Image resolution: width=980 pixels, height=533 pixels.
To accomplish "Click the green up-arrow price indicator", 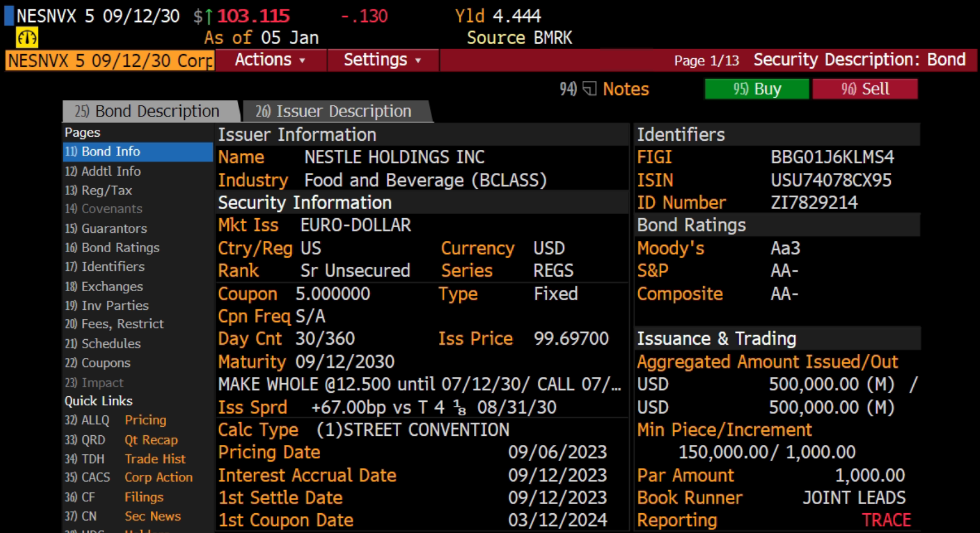I will click(x=208, y=16).
